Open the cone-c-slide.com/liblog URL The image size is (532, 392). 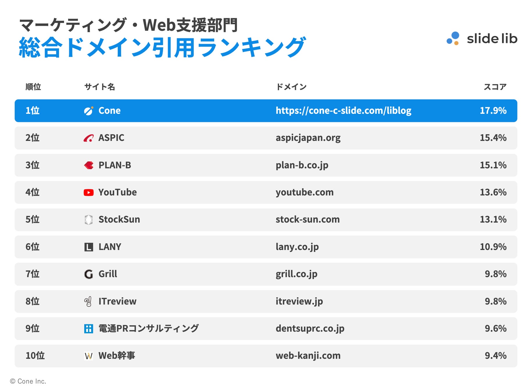click(343, 111)
